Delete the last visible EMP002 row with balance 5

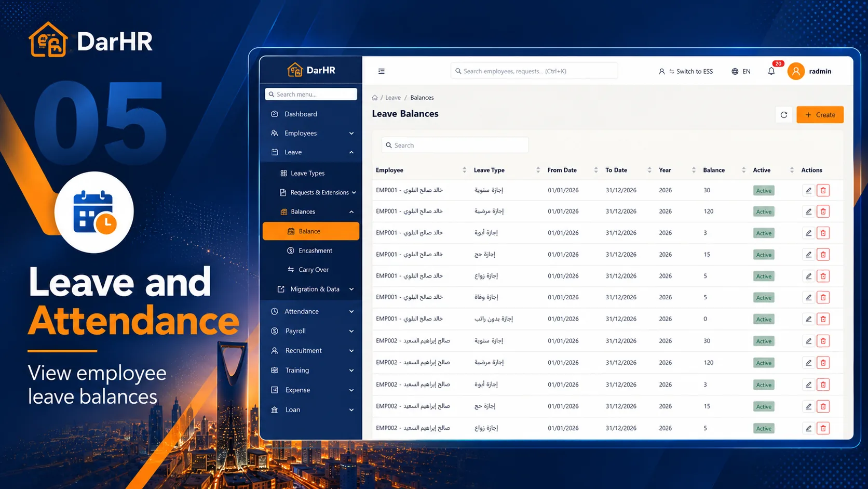pyautogui.click(x=823, y=428)
